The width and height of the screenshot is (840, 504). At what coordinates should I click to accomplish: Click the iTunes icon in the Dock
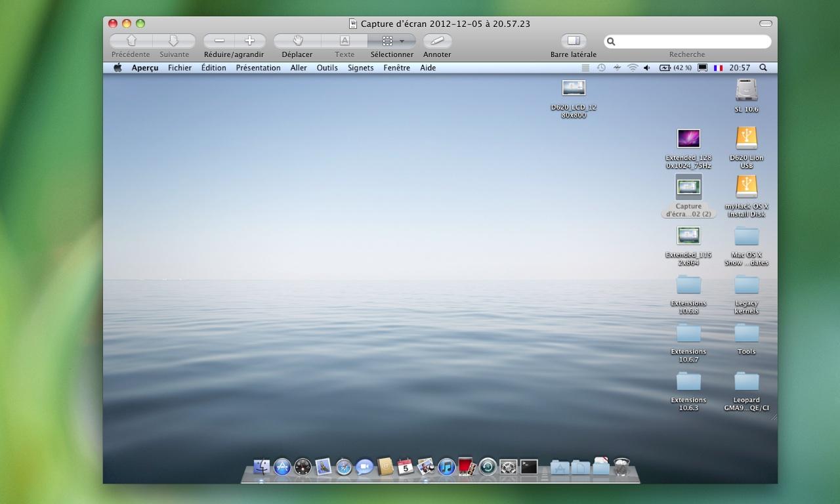point(446,467)
